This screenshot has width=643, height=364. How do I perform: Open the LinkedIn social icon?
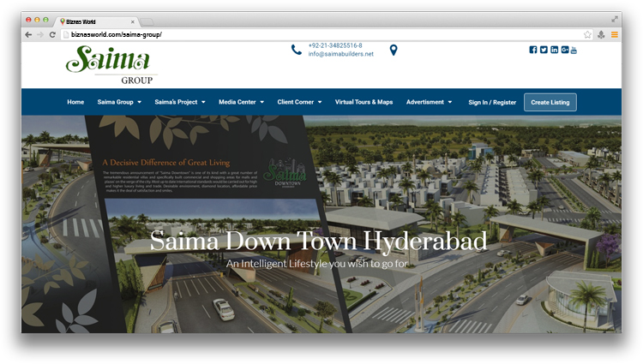coord(554,50)
